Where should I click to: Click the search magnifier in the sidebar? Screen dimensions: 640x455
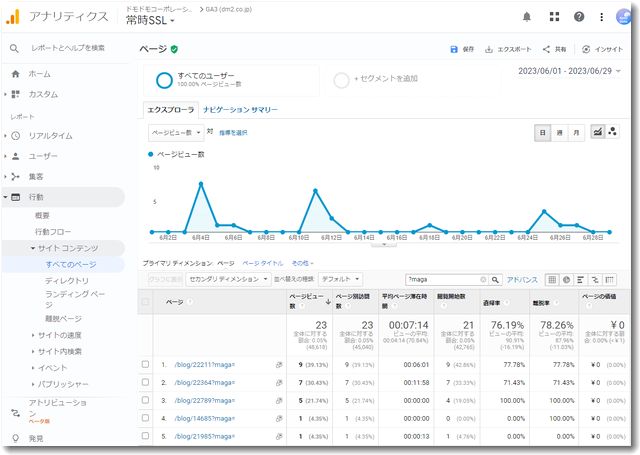tap(14, 48)
